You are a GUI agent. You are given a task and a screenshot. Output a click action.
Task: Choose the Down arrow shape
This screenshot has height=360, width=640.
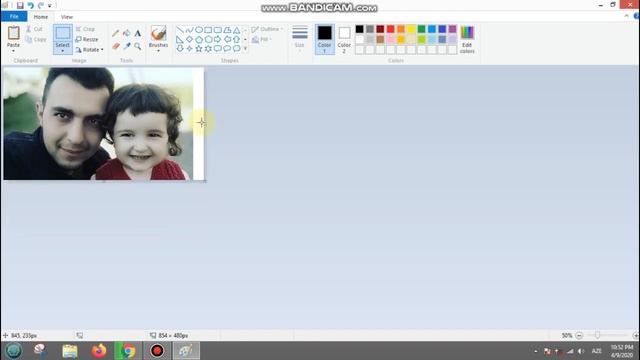180,49
